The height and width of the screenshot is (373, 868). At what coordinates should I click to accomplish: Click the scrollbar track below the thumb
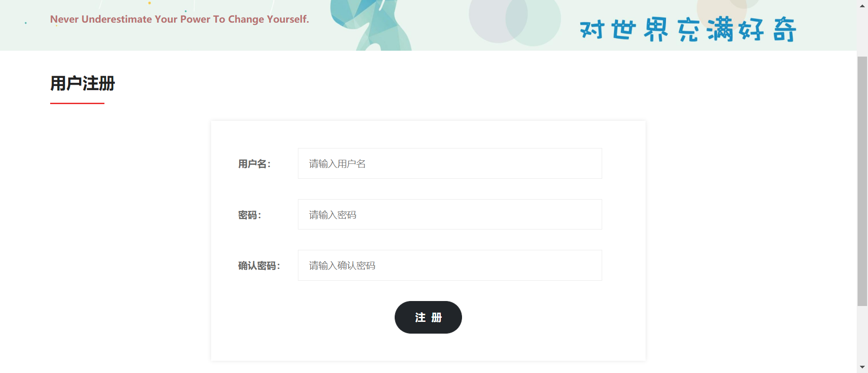(x=862, y=334)
